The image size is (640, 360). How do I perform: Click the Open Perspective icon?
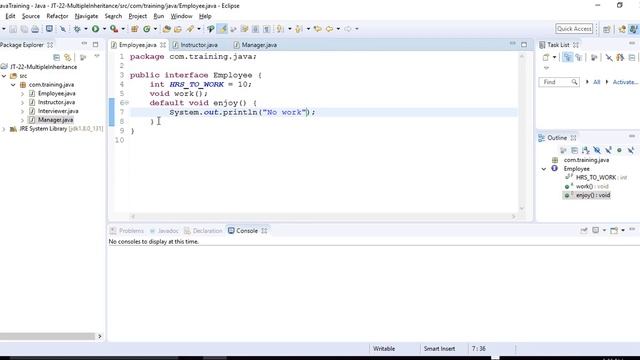(607, 29)
